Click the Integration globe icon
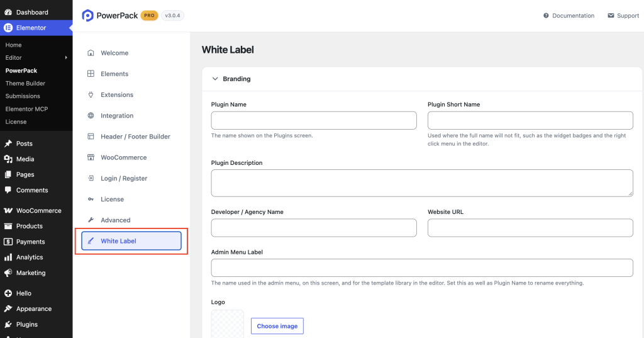The width and height of the screenshot is (644, 338). click(x=91, y=116)
